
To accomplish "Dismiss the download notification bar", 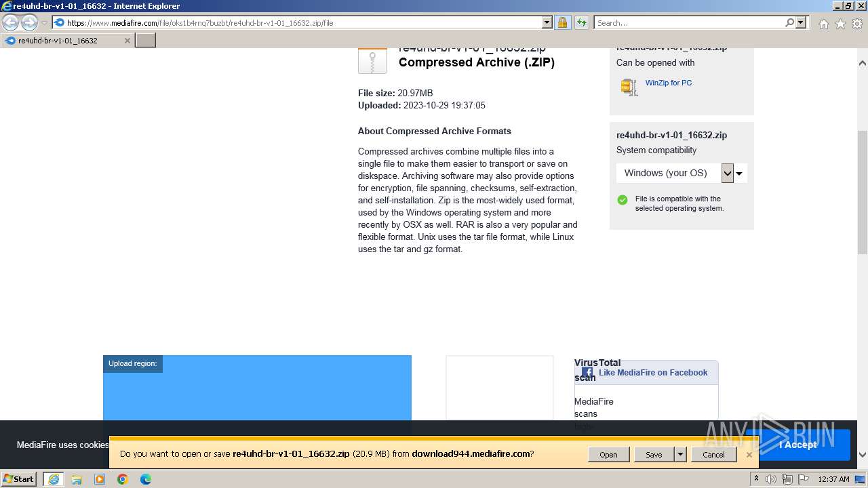I will 749,455.
